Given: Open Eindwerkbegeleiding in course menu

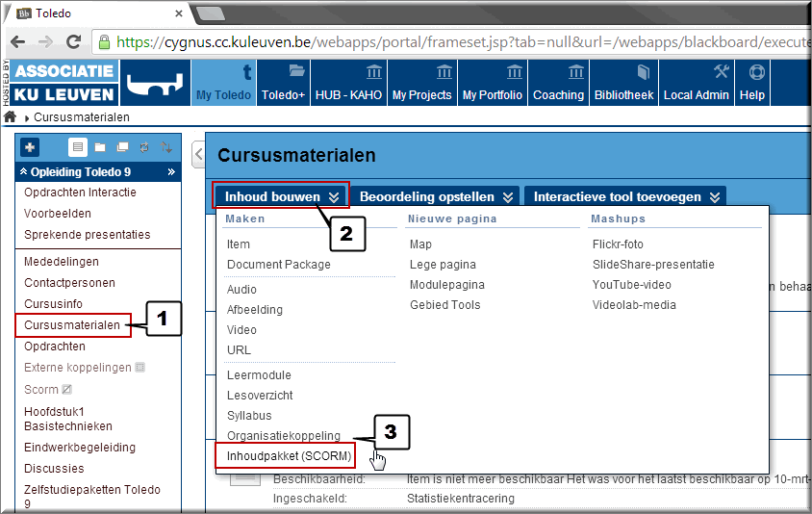Looking at the screenshot, I should [80, 448].
